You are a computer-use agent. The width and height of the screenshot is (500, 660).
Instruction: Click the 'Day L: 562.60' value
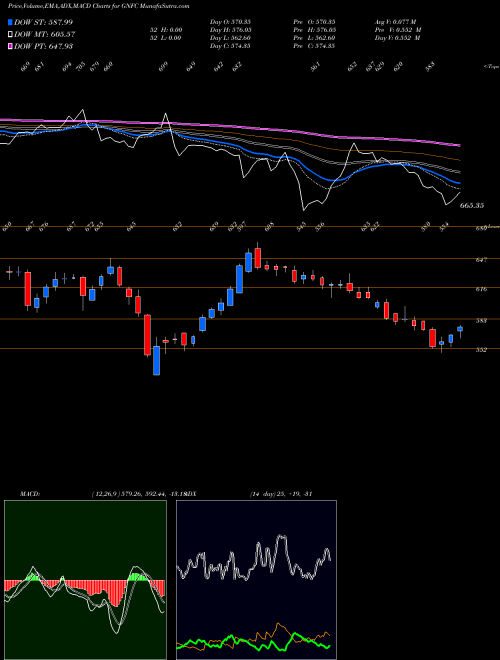click(230, 38)
